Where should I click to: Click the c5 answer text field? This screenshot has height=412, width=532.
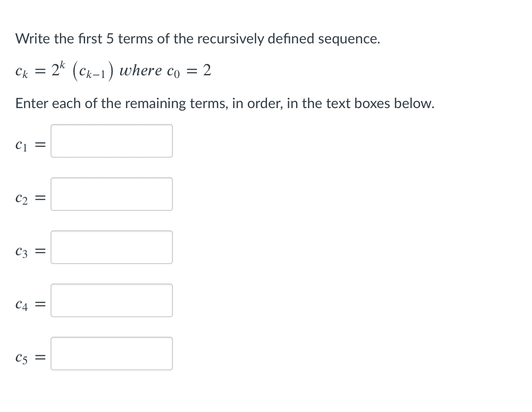pyautogui.click(x=112, y=354)
